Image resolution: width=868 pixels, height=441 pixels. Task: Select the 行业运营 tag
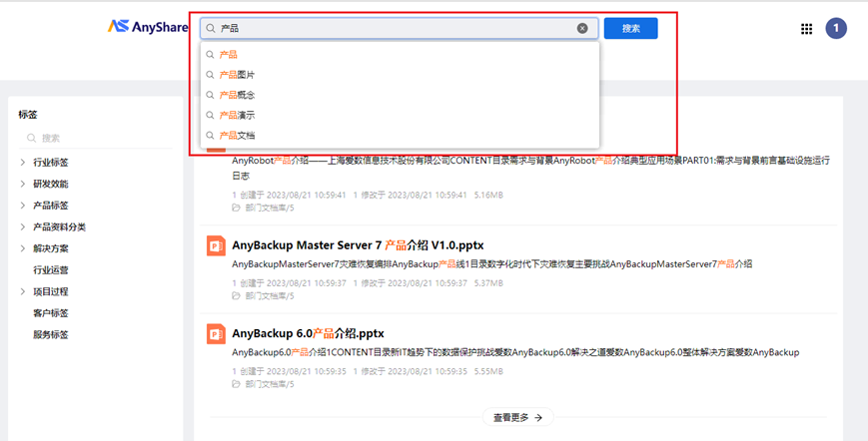coord(51,270)
